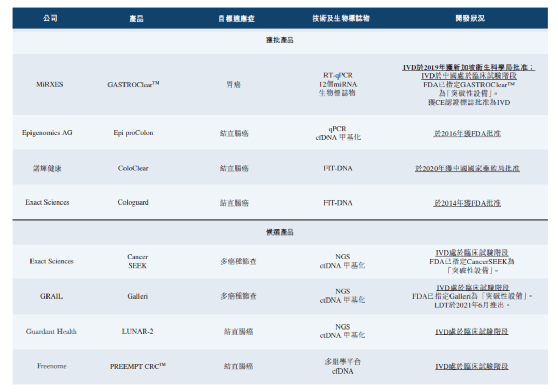Click the GRAIL company cell

(x=51, y=296)
